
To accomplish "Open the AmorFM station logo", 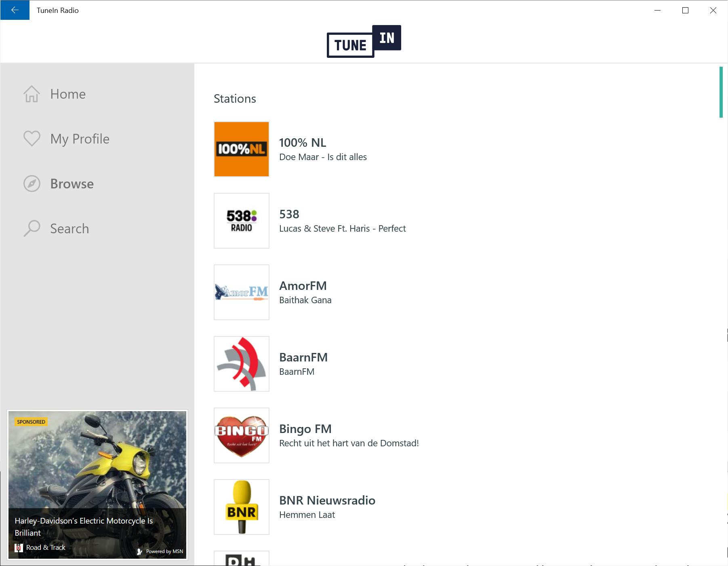I will click(x=242, y=292).
